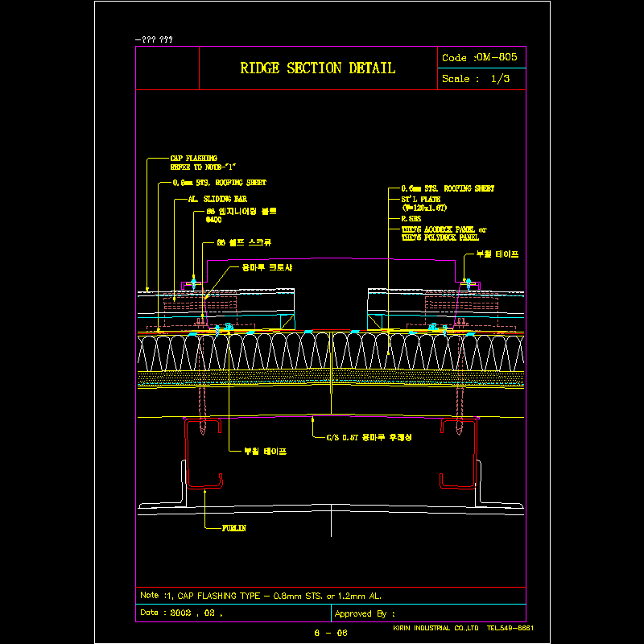Select the Date 2002, 02 field
The image size is (644, 644).
tap(181, 613)
